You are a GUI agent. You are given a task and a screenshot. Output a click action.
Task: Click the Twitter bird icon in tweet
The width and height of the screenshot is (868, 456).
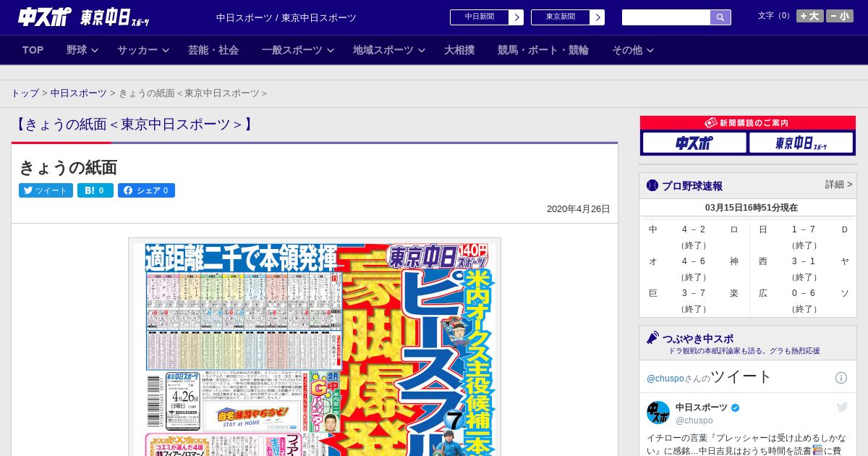coord(842,407)
